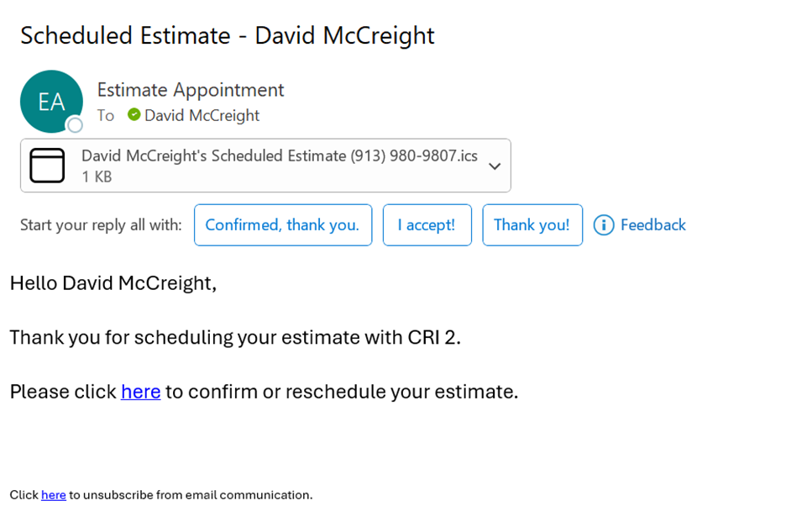
Task: Expand the .ics attachment options chevron
Action: click(x=495, y=166)
